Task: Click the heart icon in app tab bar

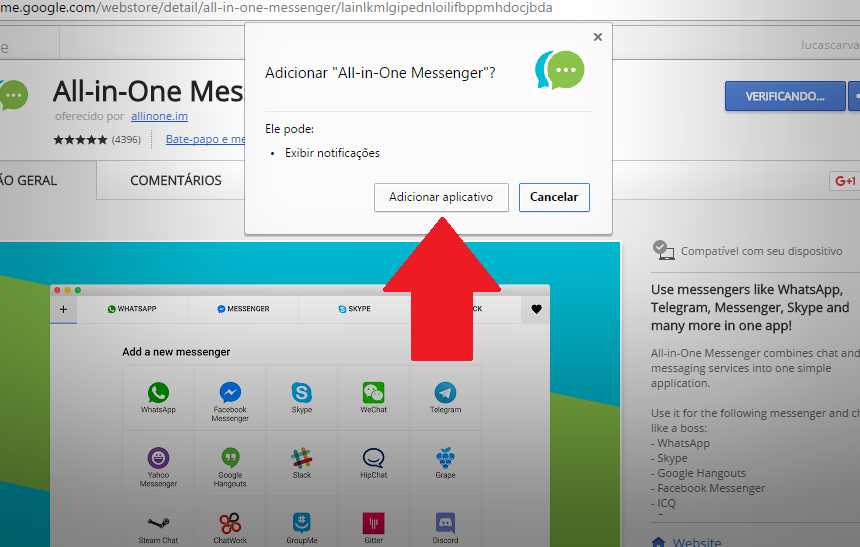Action: (536, 310)
